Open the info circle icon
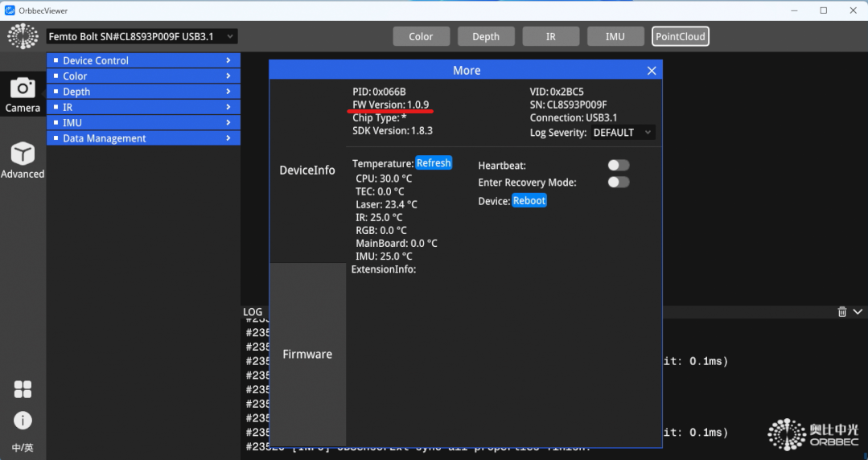 pos(23,420)
